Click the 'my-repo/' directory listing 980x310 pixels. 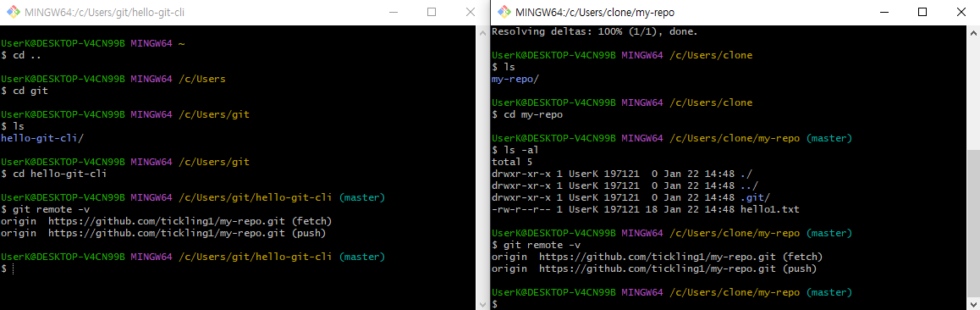515,79
